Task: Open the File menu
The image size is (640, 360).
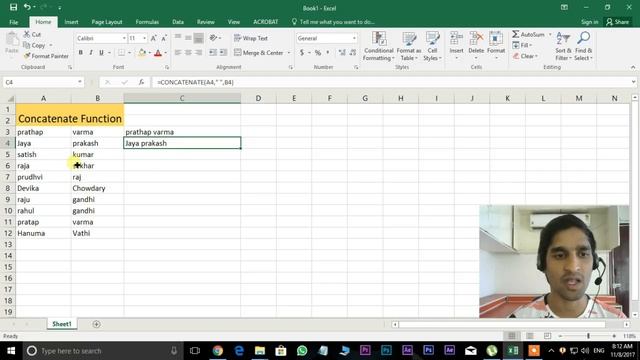Action: click(13, 22)
